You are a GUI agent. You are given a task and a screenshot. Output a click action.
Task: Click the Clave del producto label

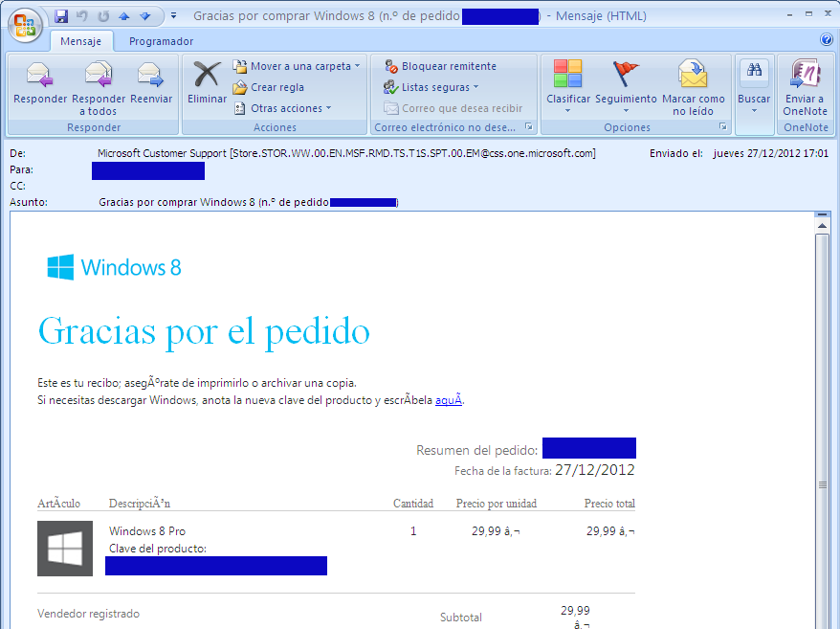coord(158,549)
